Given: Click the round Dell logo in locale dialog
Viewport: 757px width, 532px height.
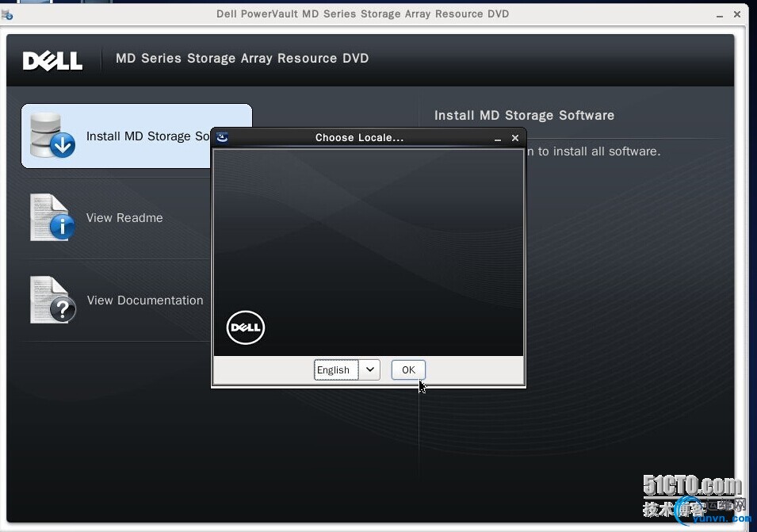Looking at the screenshot, I should pyautogui.click(x=245, y=327).
